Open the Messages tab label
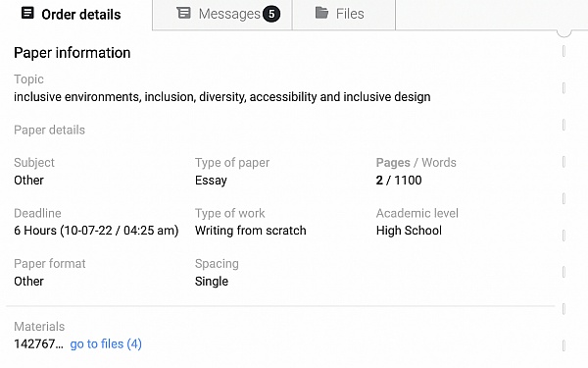 click(229, 14)
